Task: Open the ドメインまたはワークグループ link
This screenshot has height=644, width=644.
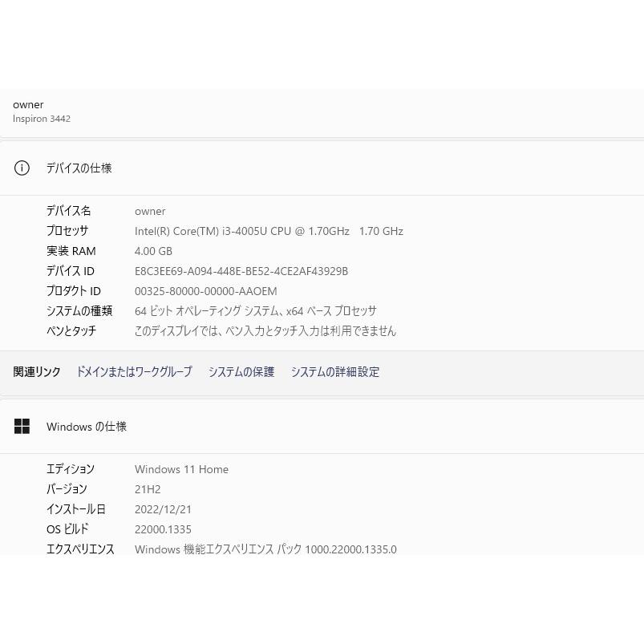Action: [x=134, y=372]
